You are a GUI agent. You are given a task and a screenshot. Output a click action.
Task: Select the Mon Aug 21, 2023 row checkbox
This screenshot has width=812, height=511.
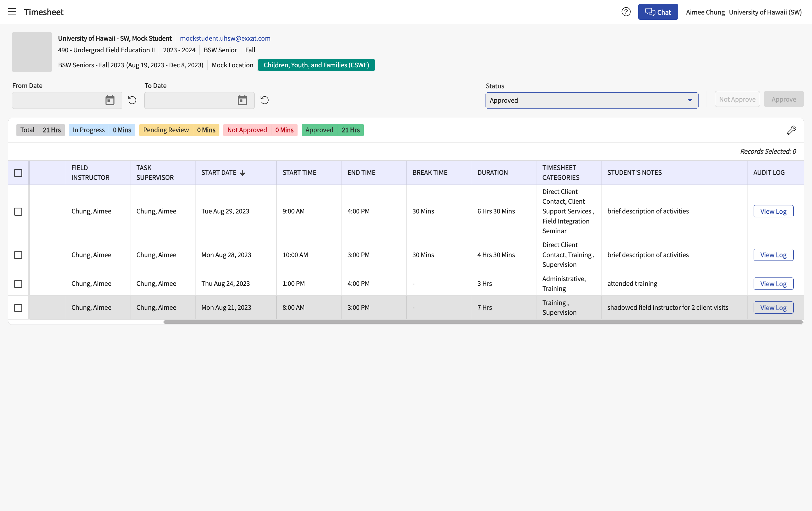point(18,308)
